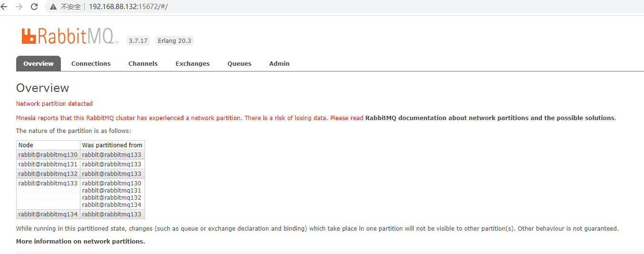Click rabbit@rabbitmq134 in rabbitmq133's partitioned-from list

pyautogui.click(x=112, y=204)
